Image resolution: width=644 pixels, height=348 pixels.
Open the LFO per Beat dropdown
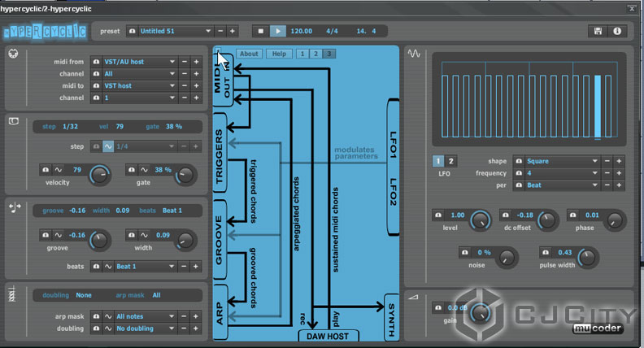[x=562, y=185]
